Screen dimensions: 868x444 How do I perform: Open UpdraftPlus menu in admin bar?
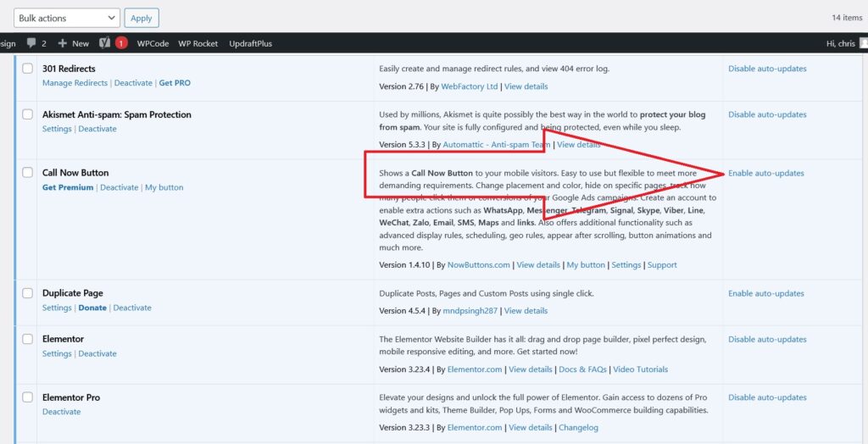[x=251, y=43]
